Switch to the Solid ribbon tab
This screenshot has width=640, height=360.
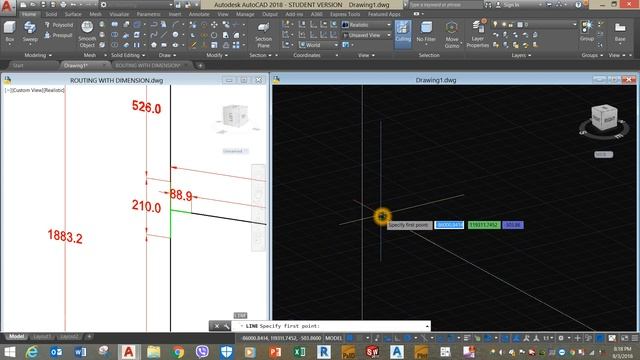(51, 14)
